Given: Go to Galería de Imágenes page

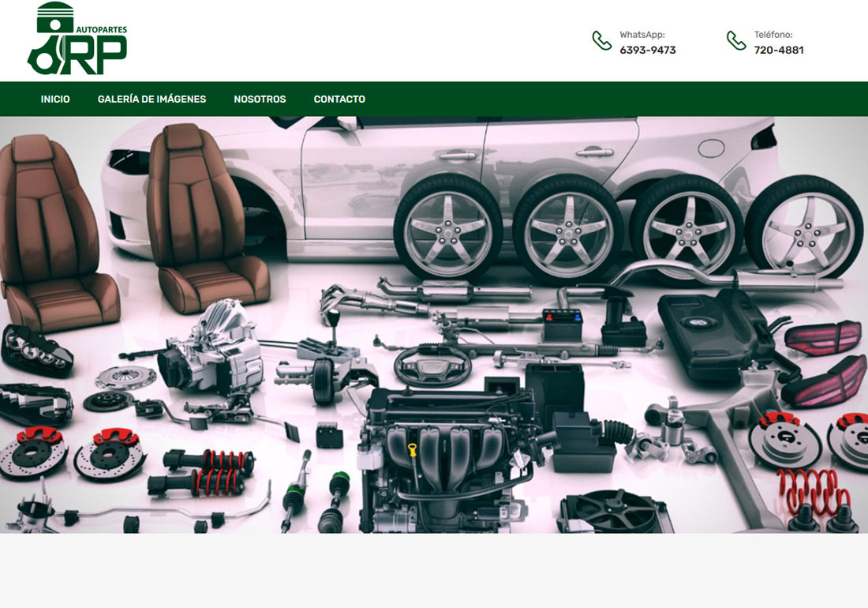Looking at the screenshot, I should coord(152,99).
